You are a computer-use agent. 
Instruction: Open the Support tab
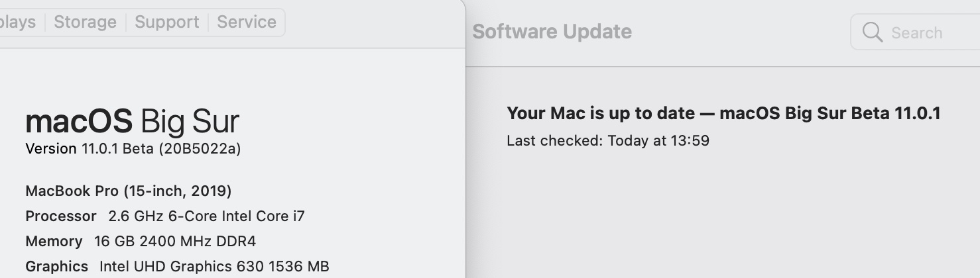[x=166, y=22]
